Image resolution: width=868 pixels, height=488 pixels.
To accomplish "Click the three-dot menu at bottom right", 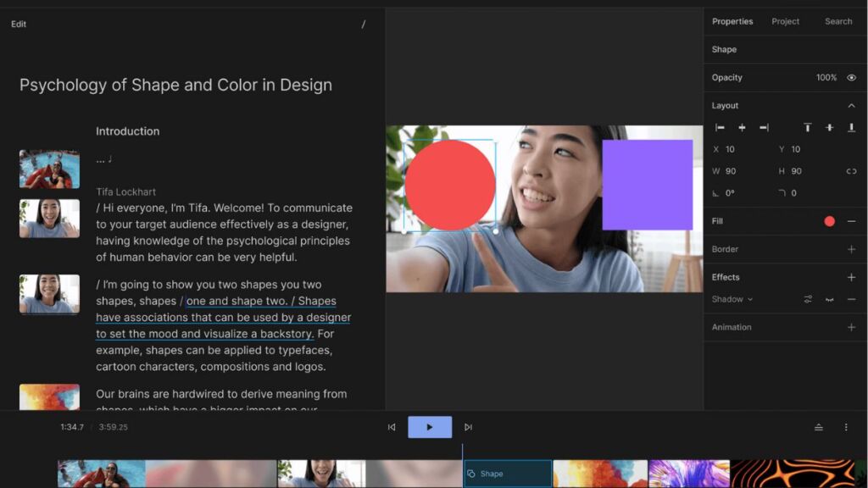I will click(844, 427).
